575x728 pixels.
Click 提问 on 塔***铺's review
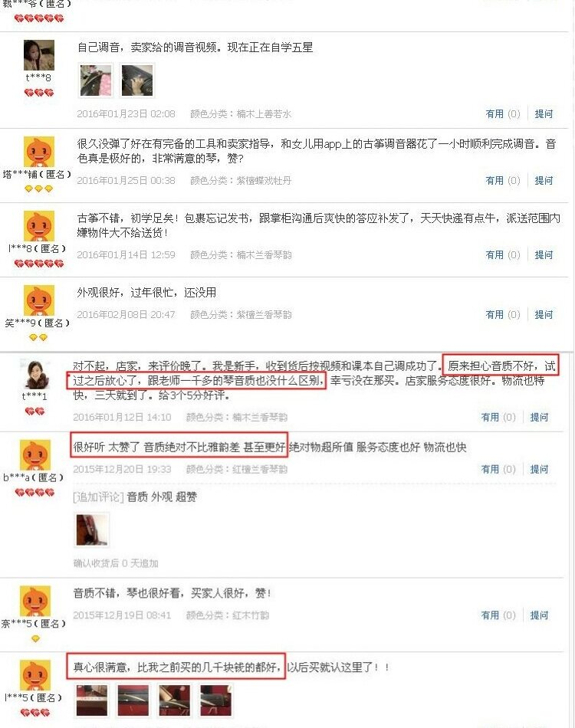[544, 181]
